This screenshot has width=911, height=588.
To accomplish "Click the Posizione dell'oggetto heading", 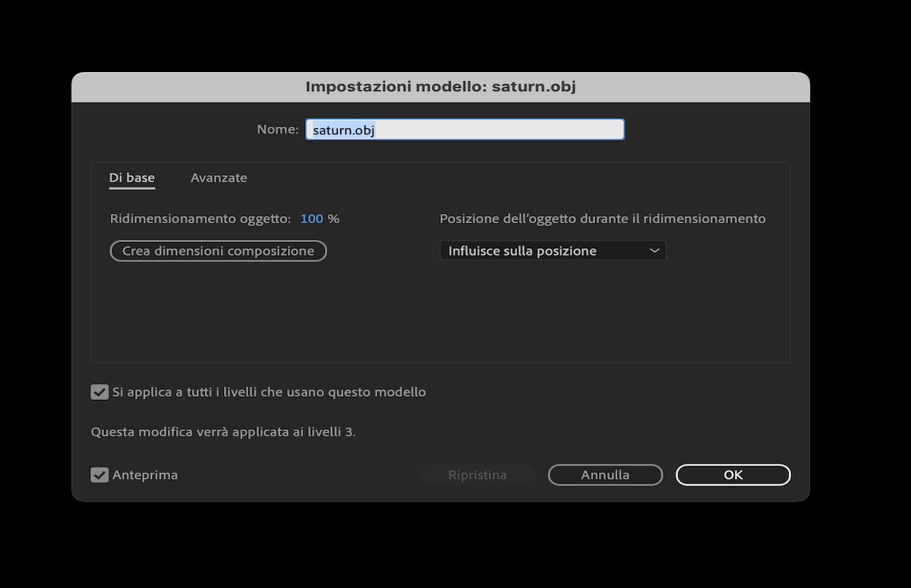I will 603,219.
